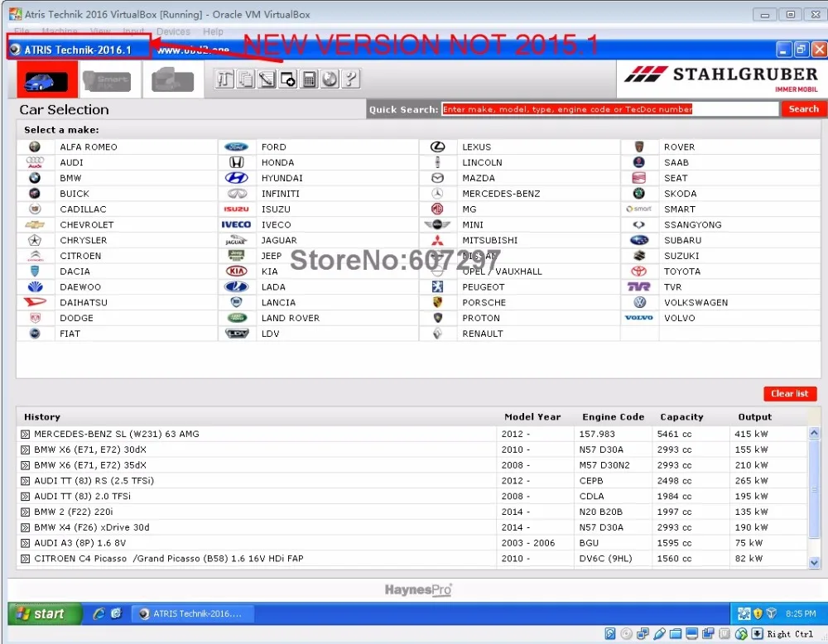Click the yellow security shield tray icon
The height and width of the screenshot is (644, 828).
[x=758, y=613]
